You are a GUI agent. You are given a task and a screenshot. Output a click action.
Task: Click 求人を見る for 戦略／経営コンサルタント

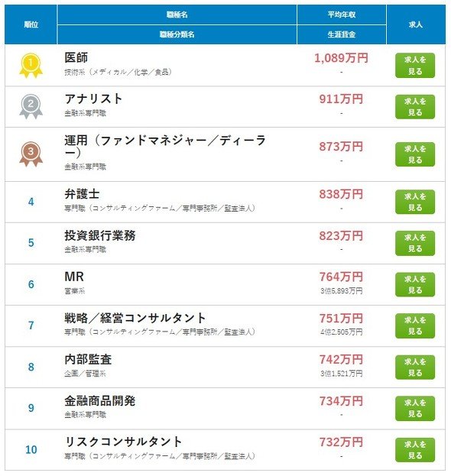tap(415, 325)
